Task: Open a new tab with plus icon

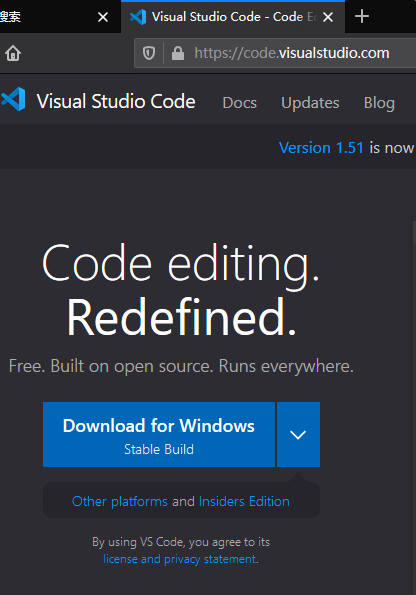Action: click(362, 16)
